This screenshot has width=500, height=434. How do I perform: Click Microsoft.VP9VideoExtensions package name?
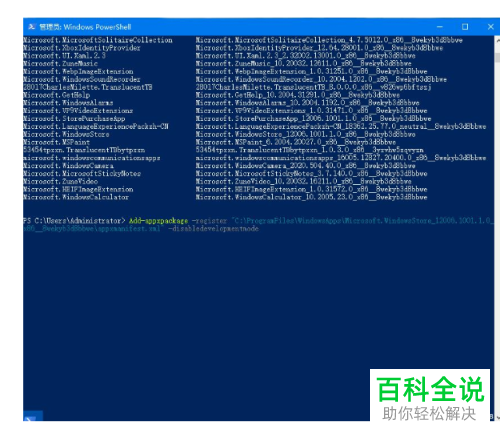[78, 111]
